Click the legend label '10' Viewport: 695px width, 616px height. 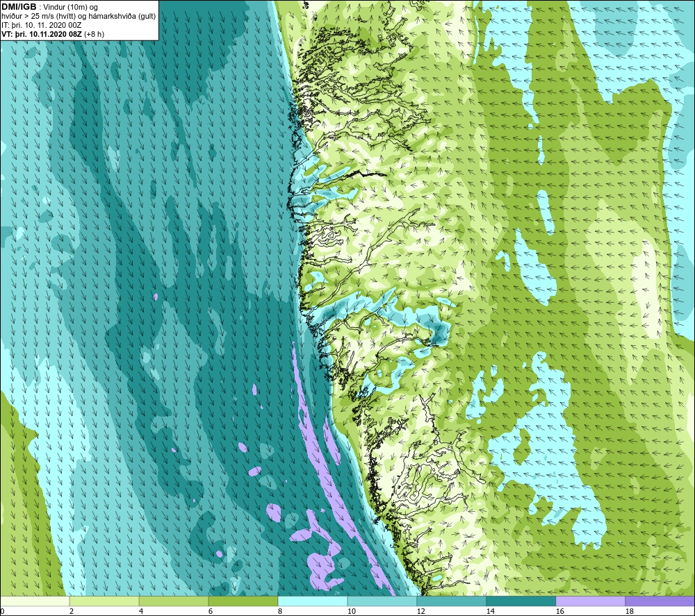352,611
